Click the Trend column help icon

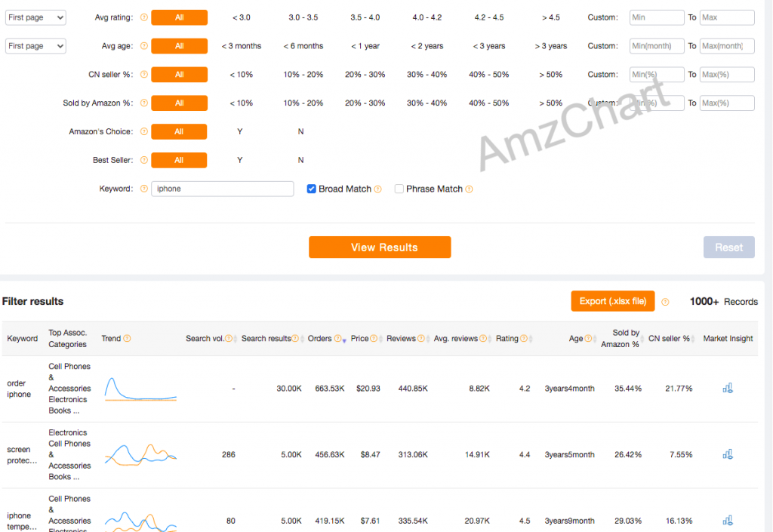[127, 338]
